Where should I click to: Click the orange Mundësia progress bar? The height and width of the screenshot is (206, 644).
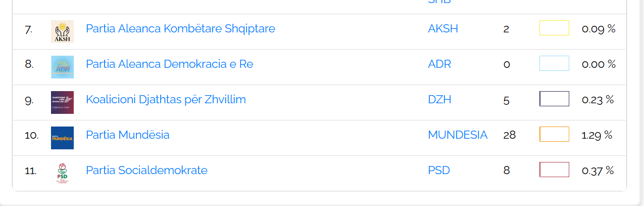(x=554, y=134)
